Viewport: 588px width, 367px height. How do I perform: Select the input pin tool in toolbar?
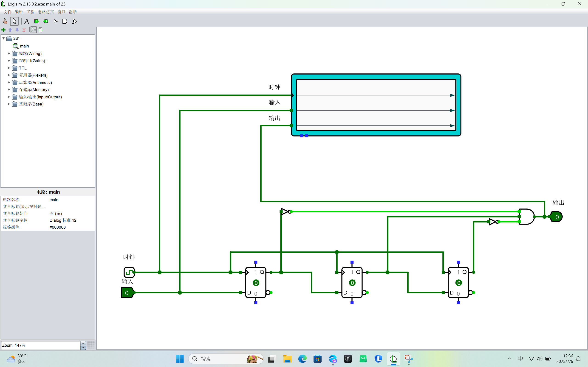(x=37, y=21)
